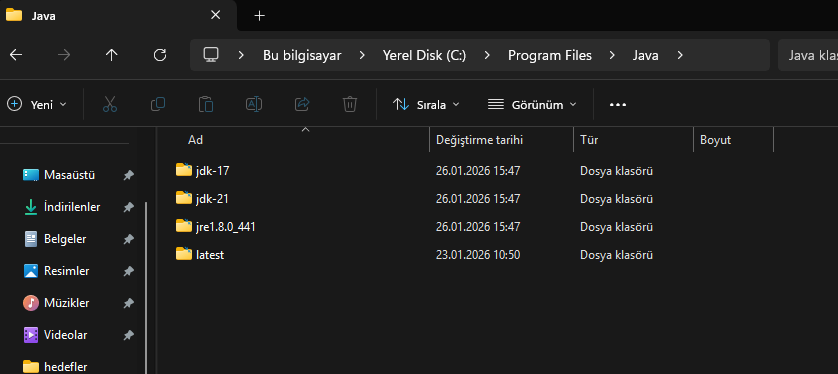Viewport: 838px width, 374px height.
Task: Click Dosya klasörü type in latest row
Action: [x=616, y=255]
